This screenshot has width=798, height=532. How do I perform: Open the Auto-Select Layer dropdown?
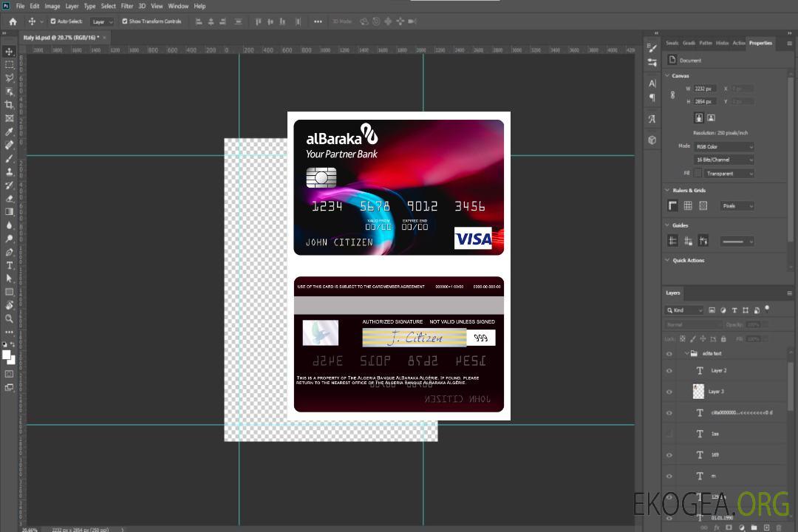point(102,21)
